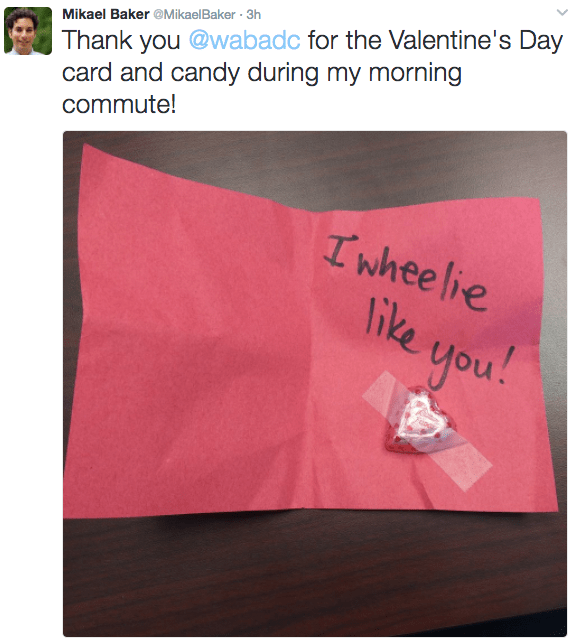Click the word "commute!" in tweet text
This screenshot has height=642, width=572.
pyautogui.click(x=119, y=104)
